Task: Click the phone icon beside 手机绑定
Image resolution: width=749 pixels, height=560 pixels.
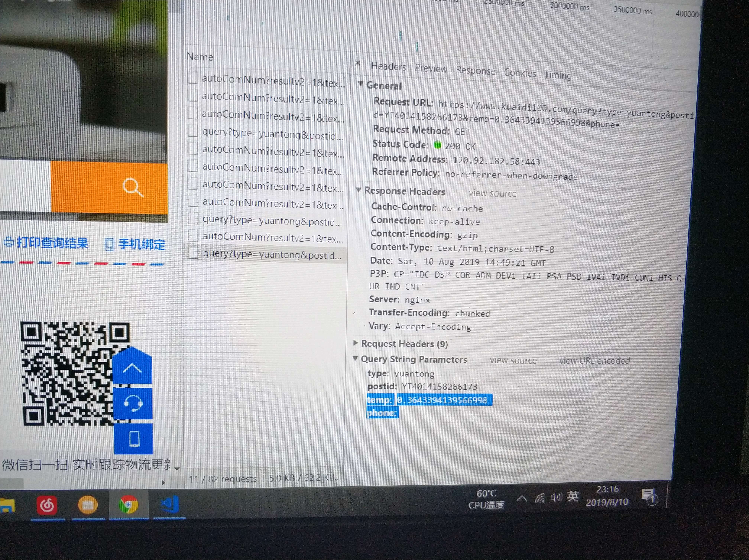Action: tap(109, 244)
